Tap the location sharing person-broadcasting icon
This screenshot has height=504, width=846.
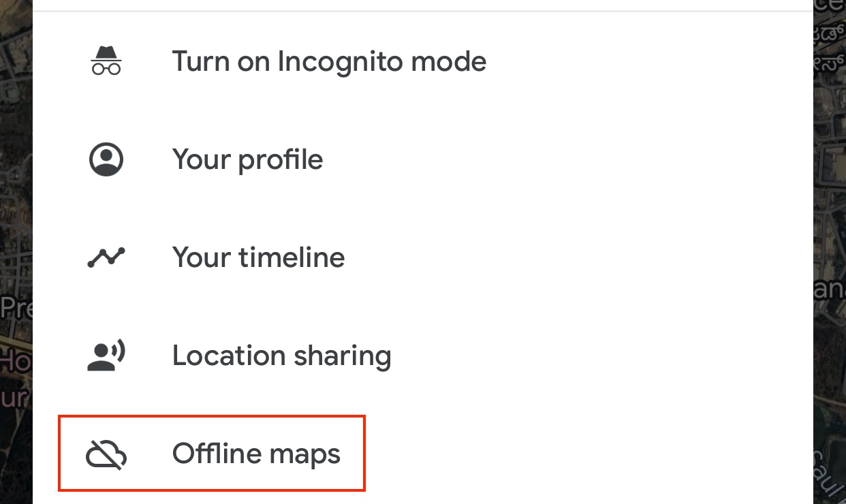pyautogui.click(x=106, y=355)
